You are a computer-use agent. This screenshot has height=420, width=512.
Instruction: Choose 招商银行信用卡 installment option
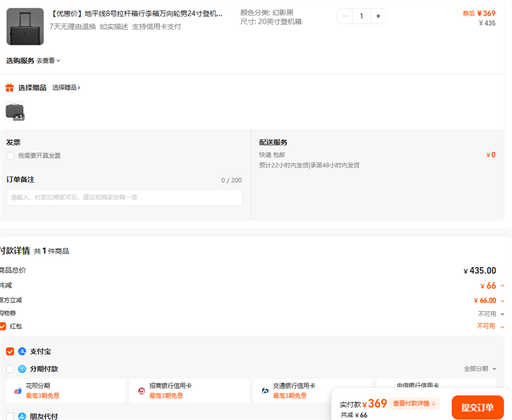point(189,390)
